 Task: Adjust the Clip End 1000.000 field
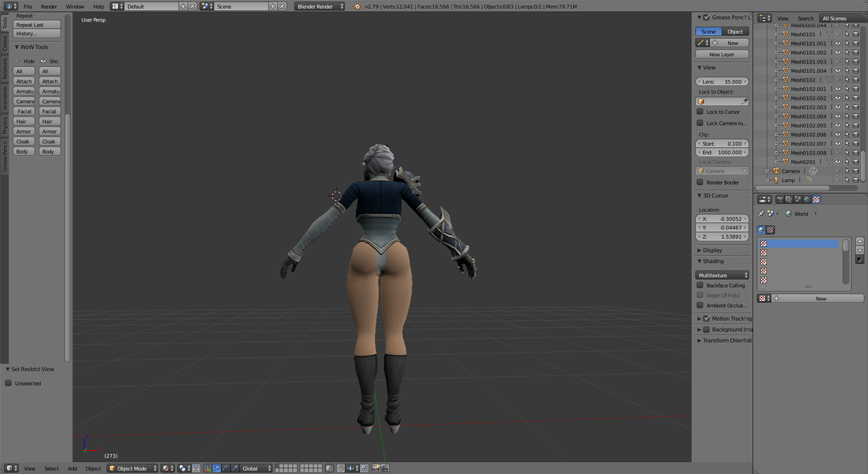click(x=722, y=153)
